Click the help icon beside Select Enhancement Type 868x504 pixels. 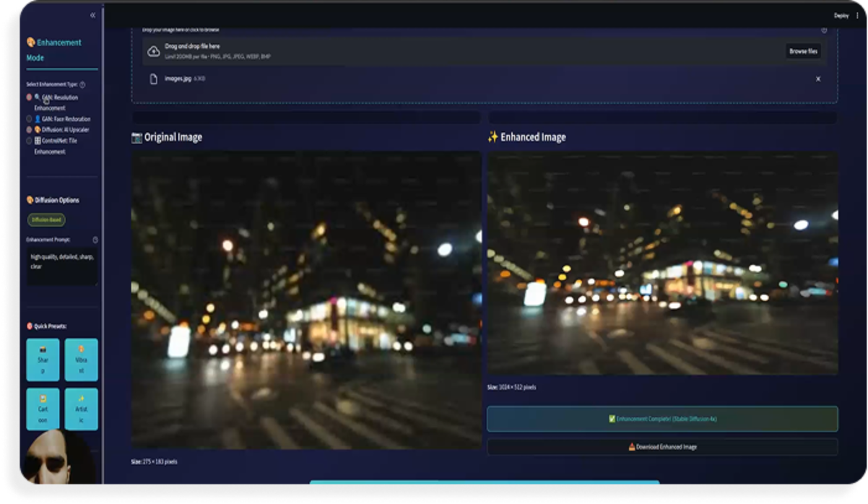82,85
